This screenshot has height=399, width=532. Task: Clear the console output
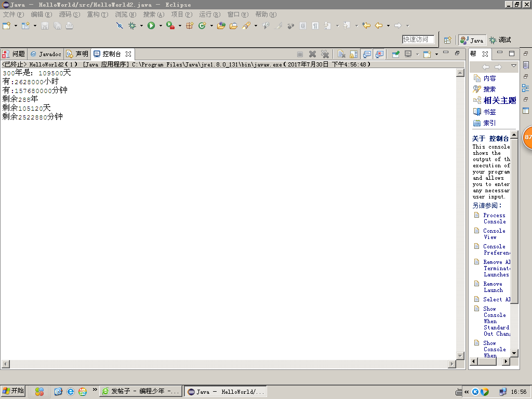click(x=341, y=54)
